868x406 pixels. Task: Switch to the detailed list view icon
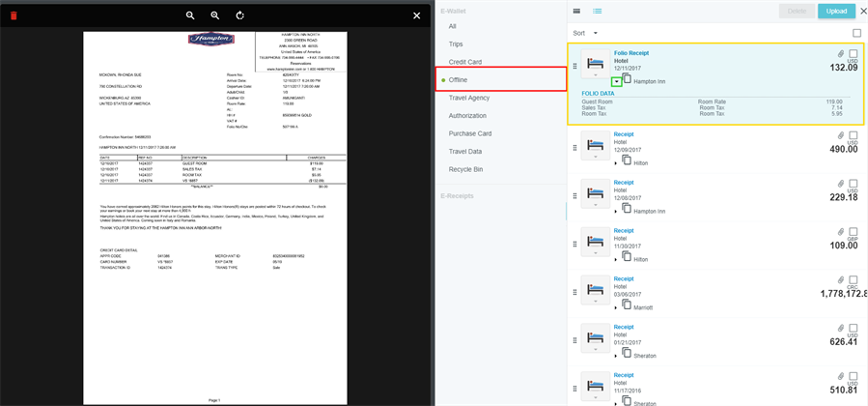coord(598,12)
